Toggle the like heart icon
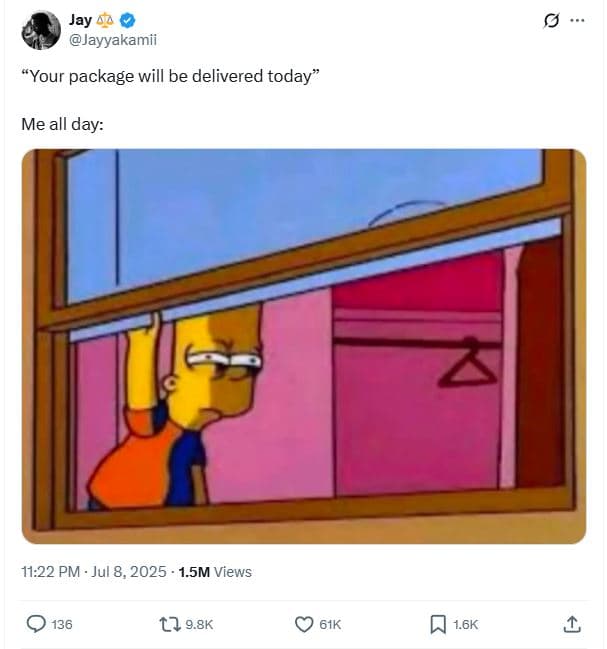The height and width of the screenshot is (649, 607). pos(304,624)
